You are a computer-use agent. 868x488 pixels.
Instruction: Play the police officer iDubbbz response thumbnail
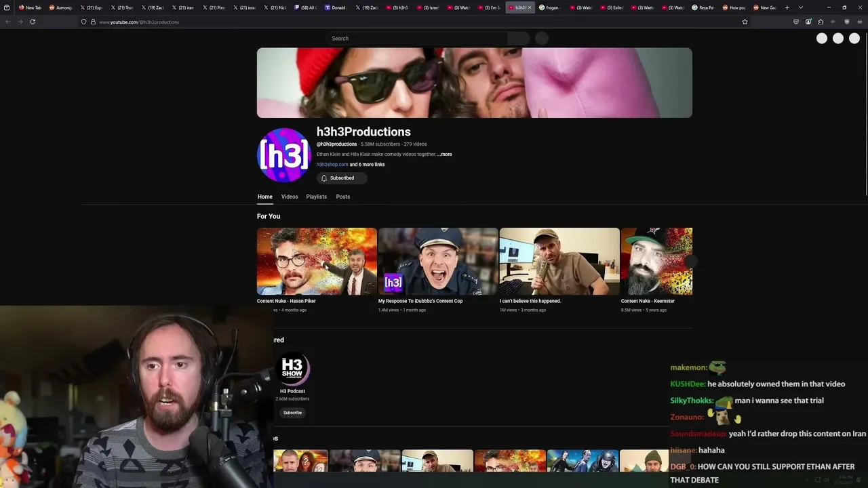click(x=438, y=261)
